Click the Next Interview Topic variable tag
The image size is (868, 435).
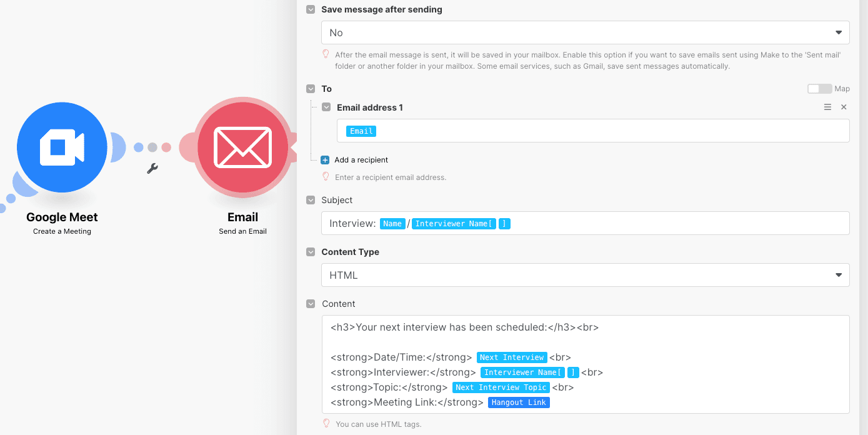click(501, 387)
